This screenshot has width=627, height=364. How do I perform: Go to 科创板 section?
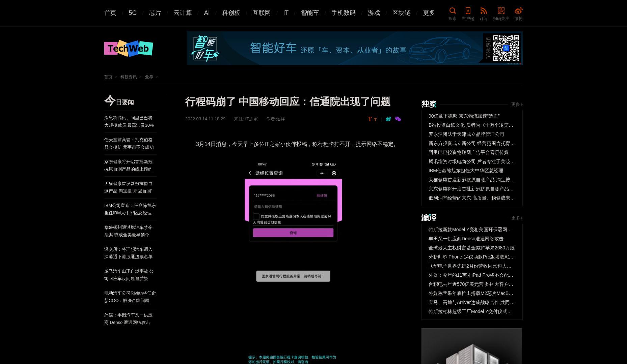pyautogui.click(x=231, y=13)
